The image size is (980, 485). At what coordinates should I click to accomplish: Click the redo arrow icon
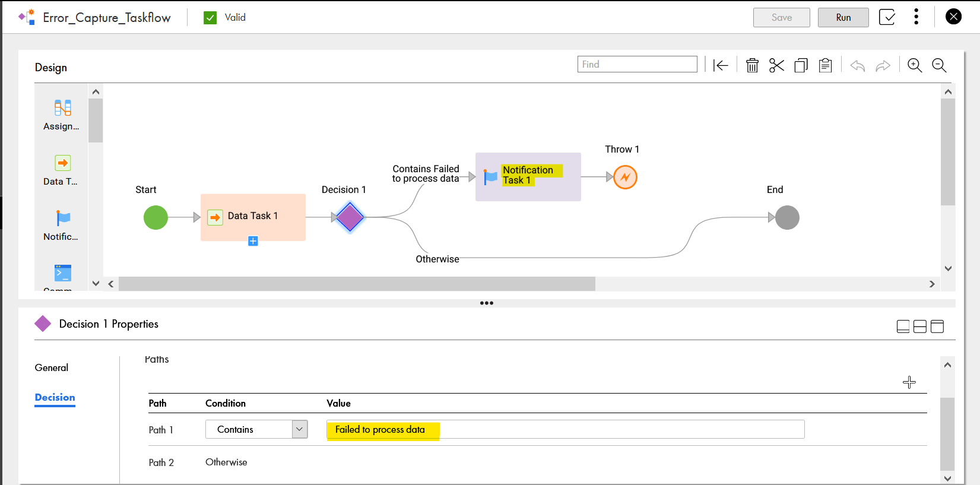click(883, 65)
